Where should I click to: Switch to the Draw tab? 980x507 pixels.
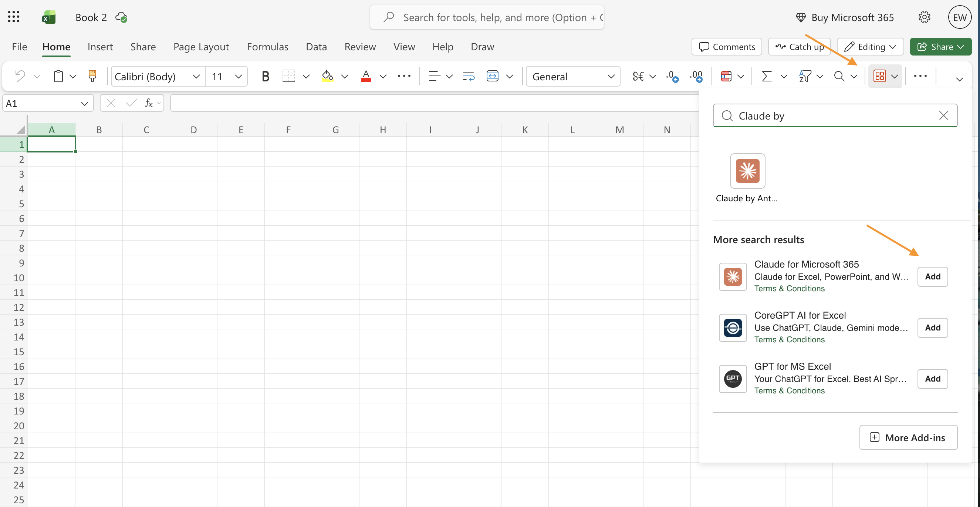pos(482,46)
